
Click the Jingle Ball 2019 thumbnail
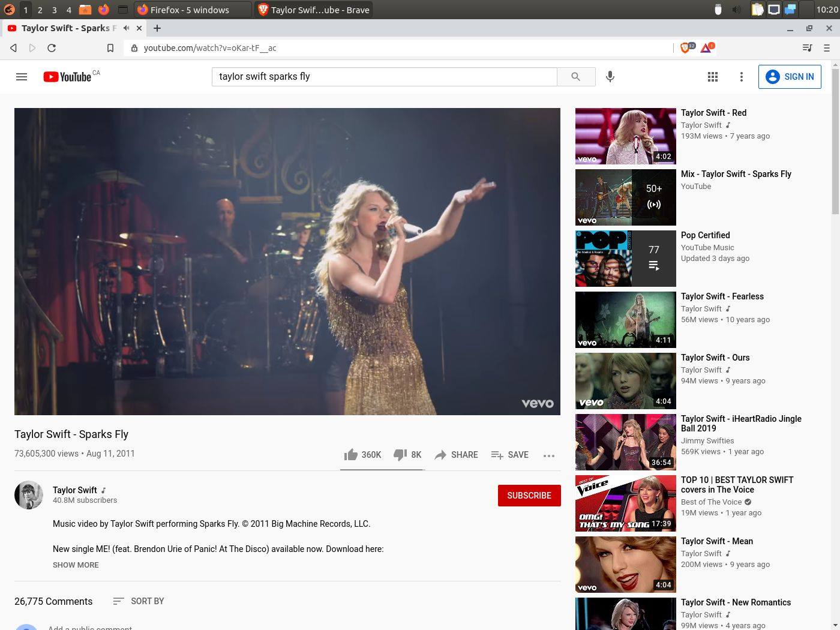(x=626, y=442)
